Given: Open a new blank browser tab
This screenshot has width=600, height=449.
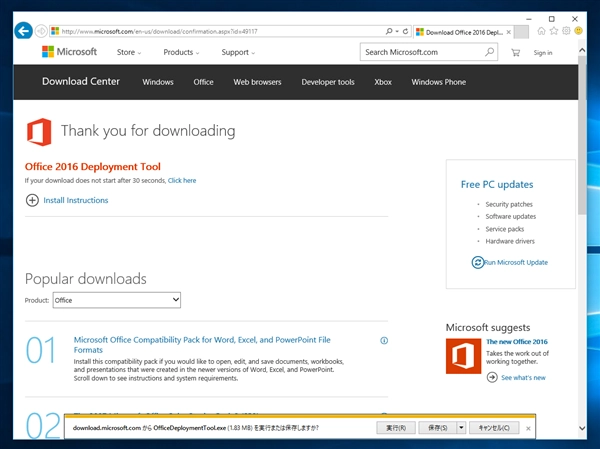Looking at the screenshot, I should point(521,32).
